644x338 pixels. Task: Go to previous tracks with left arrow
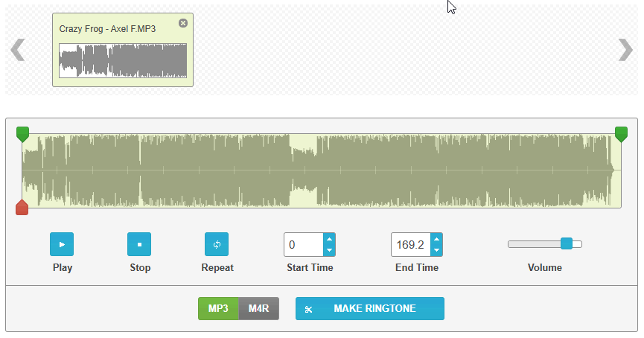pyautogui.click(x=18, y=50)
